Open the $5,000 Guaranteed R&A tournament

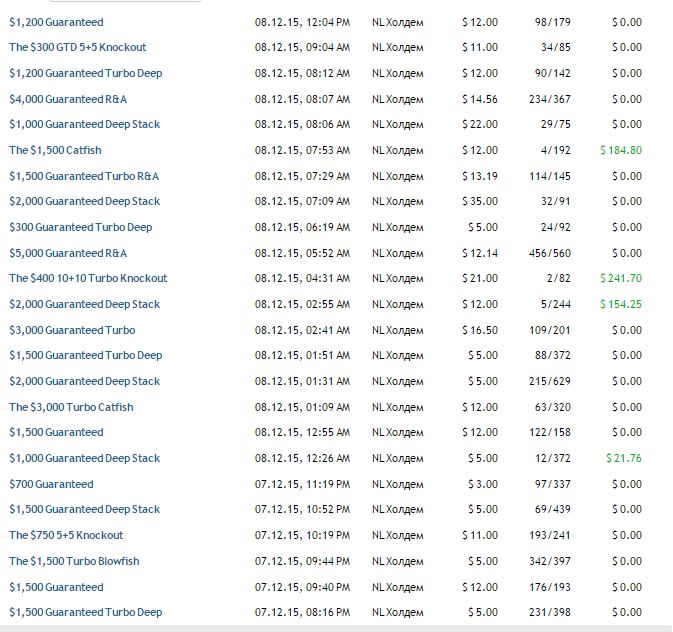(x=68, y=253)
